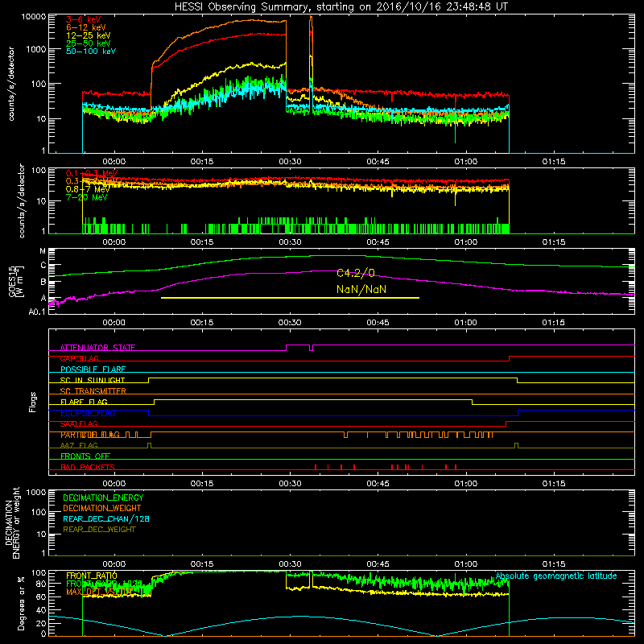Click the counts/s/detector axis label of top plot
Screen dimensions: 644x644
pyautogui.click(x=11, y=84)
